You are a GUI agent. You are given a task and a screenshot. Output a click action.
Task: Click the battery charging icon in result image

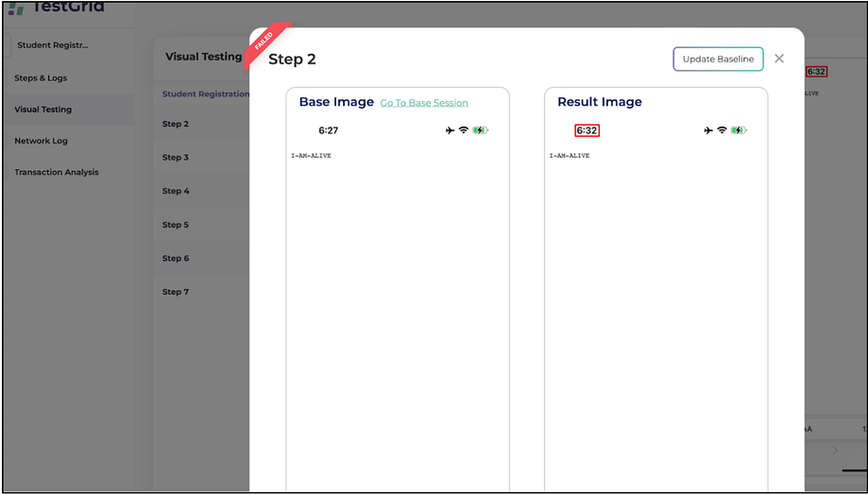[x=739, y=130]
